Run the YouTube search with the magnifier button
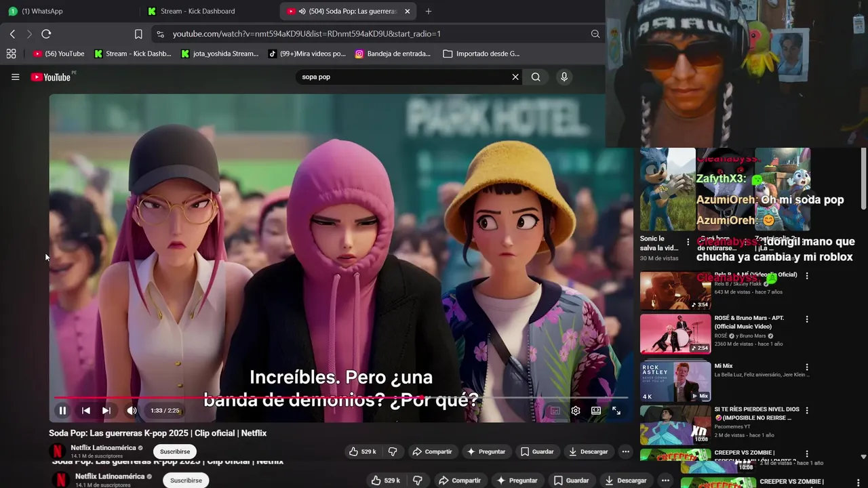Screen dimensions: 868x488 (536, 77)
